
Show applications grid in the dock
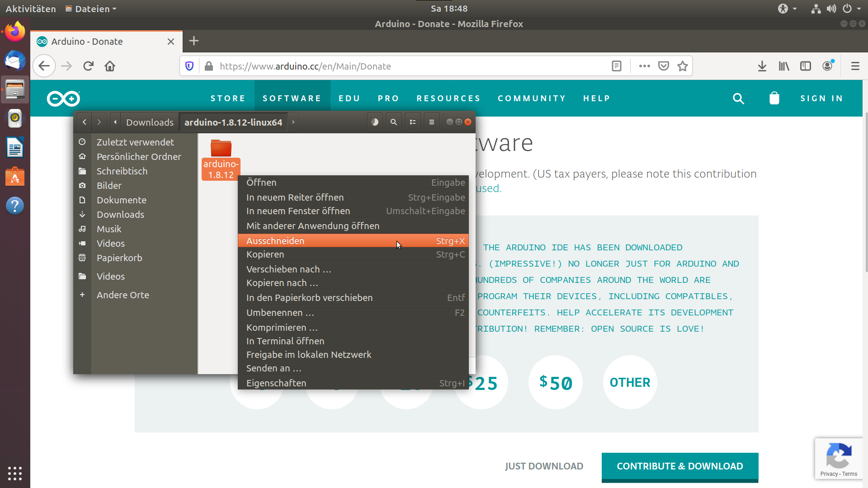click(x=15, y=473)
